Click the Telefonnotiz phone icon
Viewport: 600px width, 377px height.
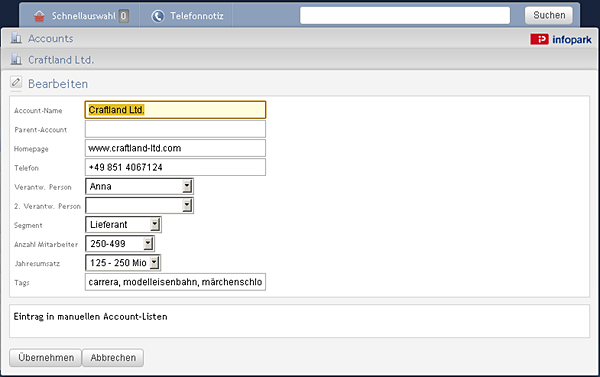click(x=158, y=16)
